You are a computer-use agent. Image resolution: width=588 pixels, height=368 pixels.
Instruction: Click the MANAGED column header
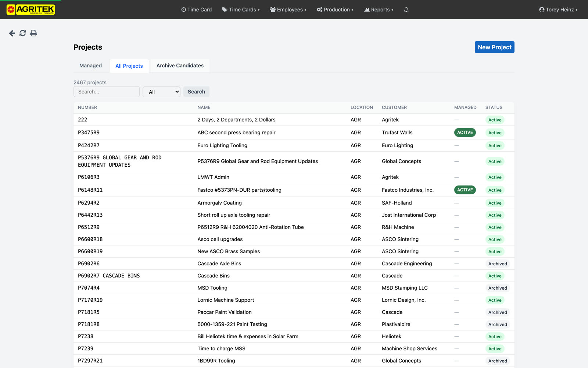tap(465, 107)
